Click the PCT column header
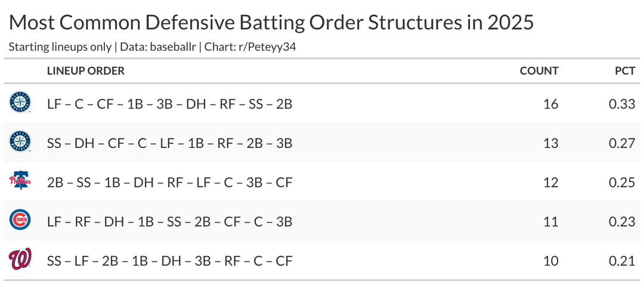Image resolution: width=644 pixels, height=284 pixels. [625, 71]
